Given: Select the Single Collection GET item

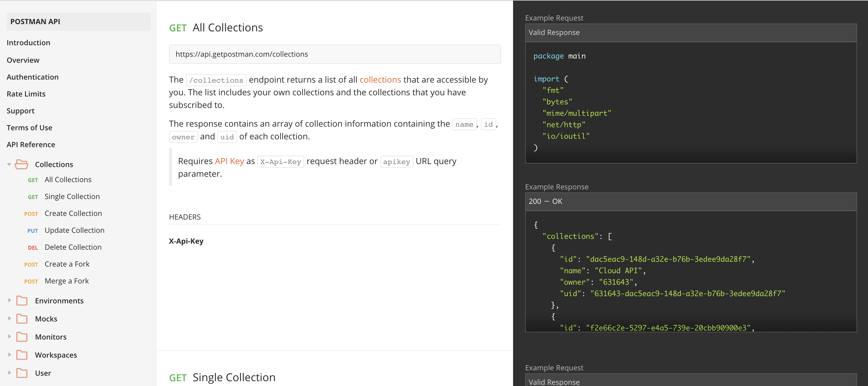Looking at the screenshot, I should tap(72, 196).
